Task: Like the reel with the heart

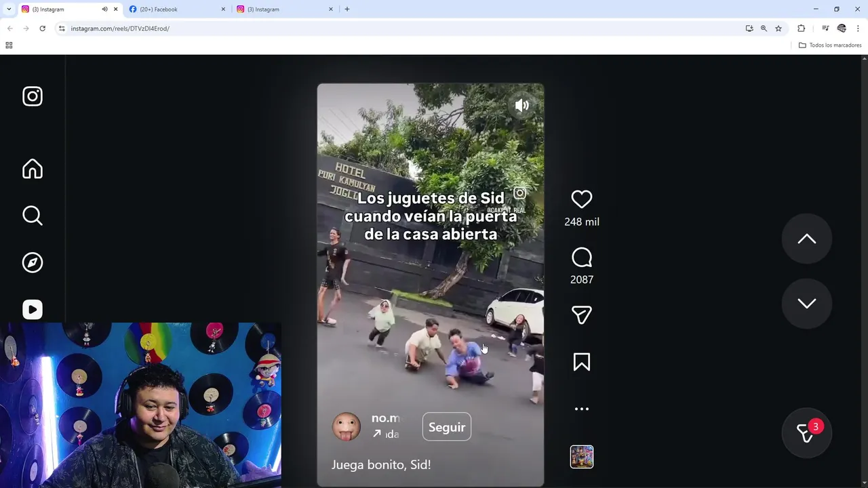Action: click(582, 199)
